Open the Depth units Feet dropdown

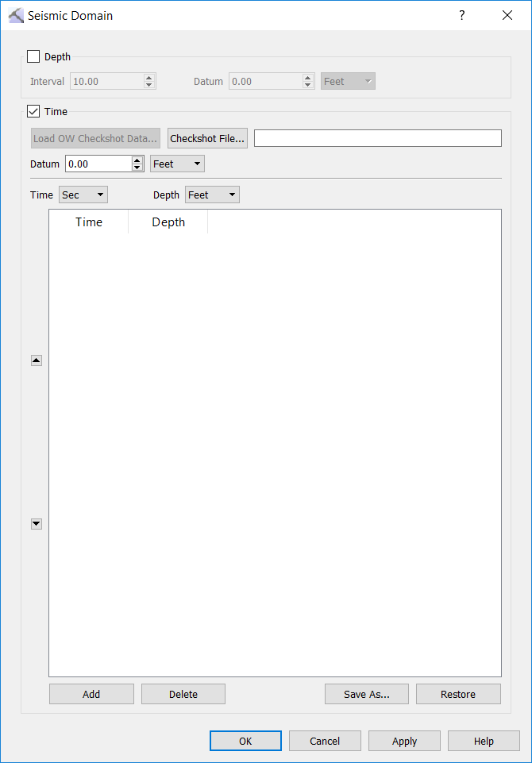tap(211, 195)
